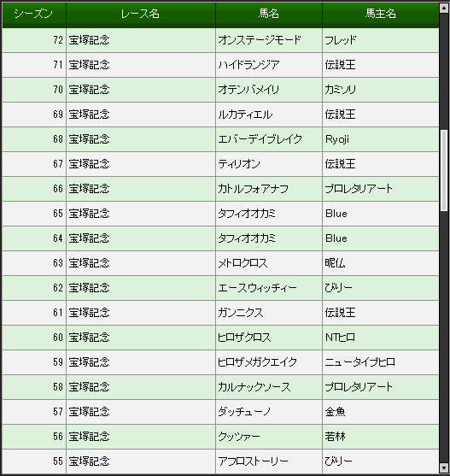The image size is (450, 476).
Task: Select horse name オンステージモード
Action: coord(260,40)
